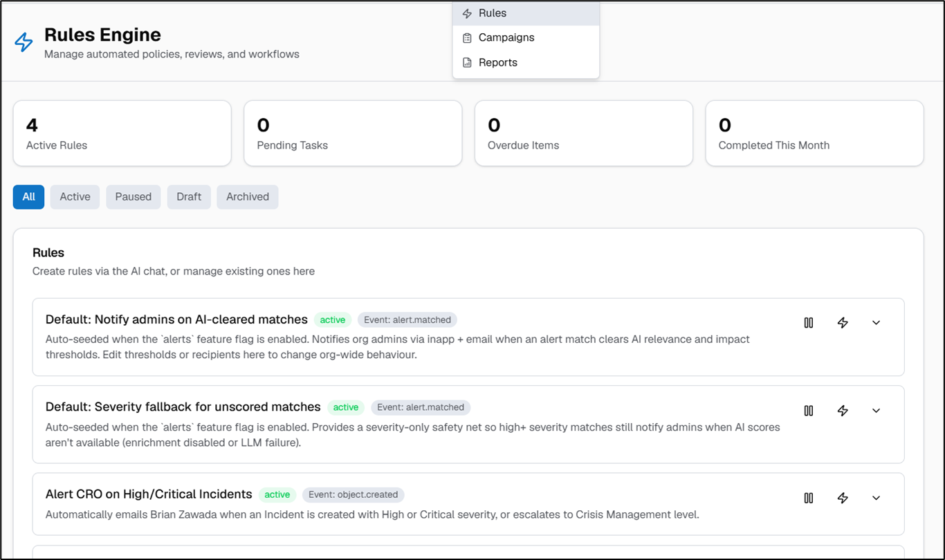Click the Active Rules stat card

point(122,133)
